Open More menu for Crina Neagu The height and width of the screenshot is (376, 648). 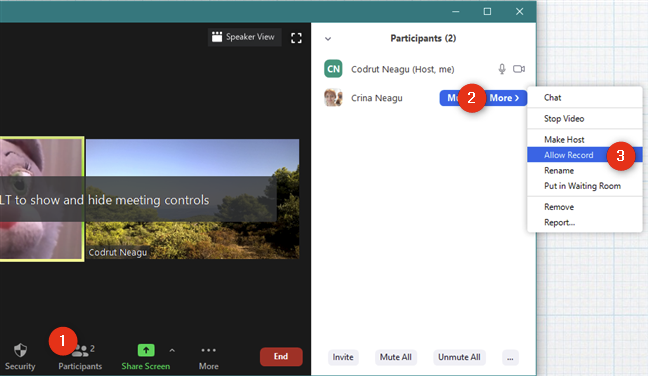(x=504, y=98)
